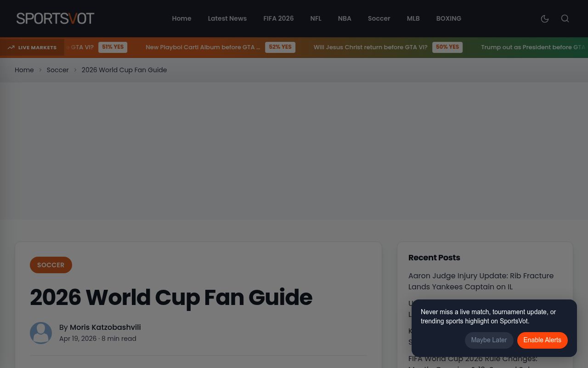Screen dimensions: 588x368
Task: Go to the Latest News menu item
Action: 227,18
